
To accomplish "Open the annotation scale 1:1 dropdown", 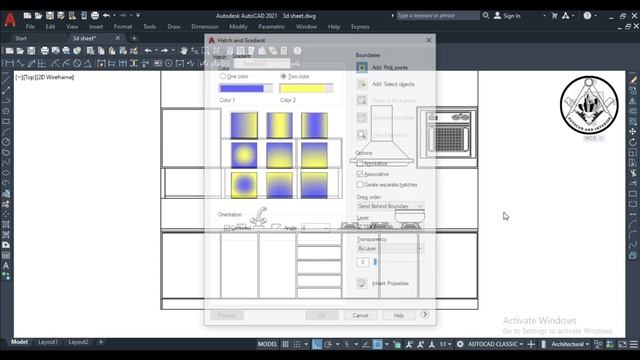I will (445, 344).
